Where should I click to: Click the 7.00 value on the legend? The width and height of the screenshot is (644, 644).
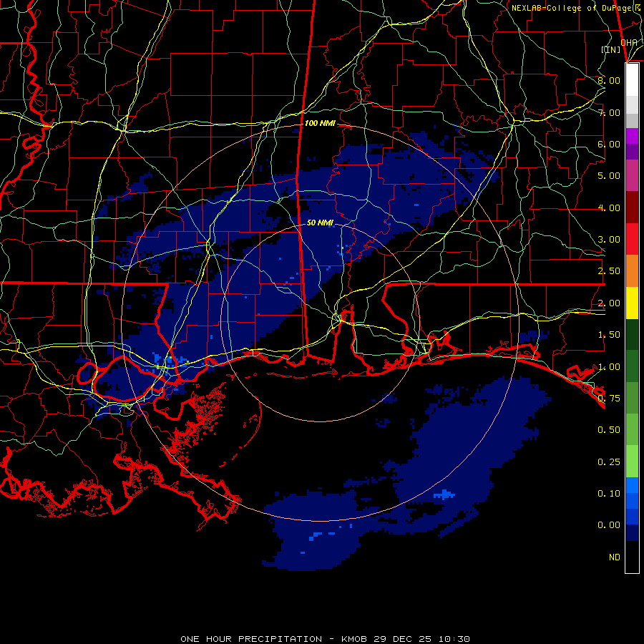pyautogui.click(x=609, y=112)
